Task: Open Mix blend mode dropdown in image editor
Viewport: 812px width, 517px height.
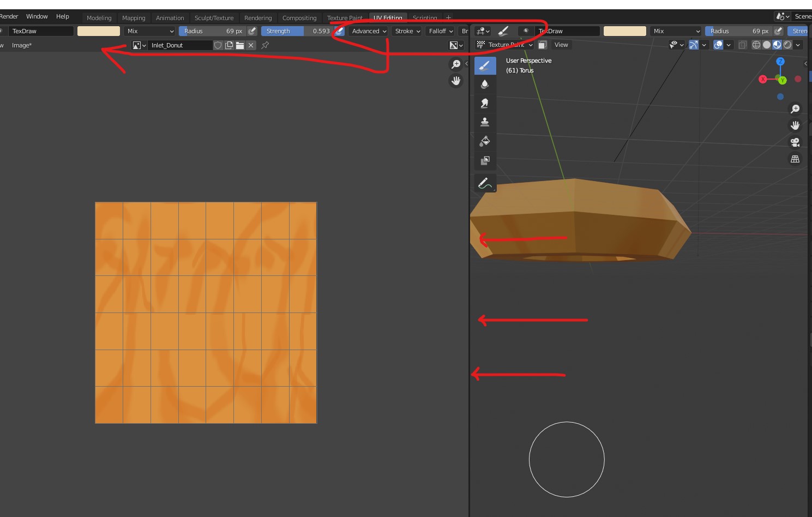Action: [x=150, y=31]
